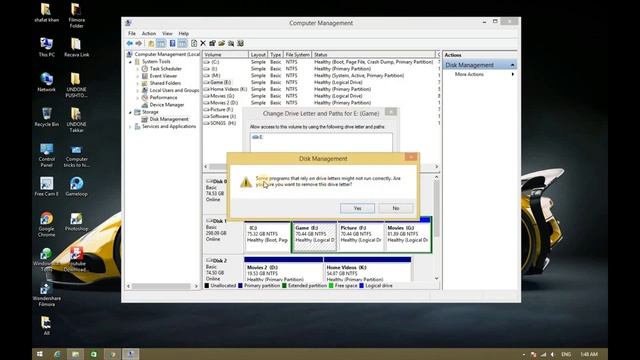
Task: Click Yes to remove the drive letter
Action: click(x=357, y=208)
